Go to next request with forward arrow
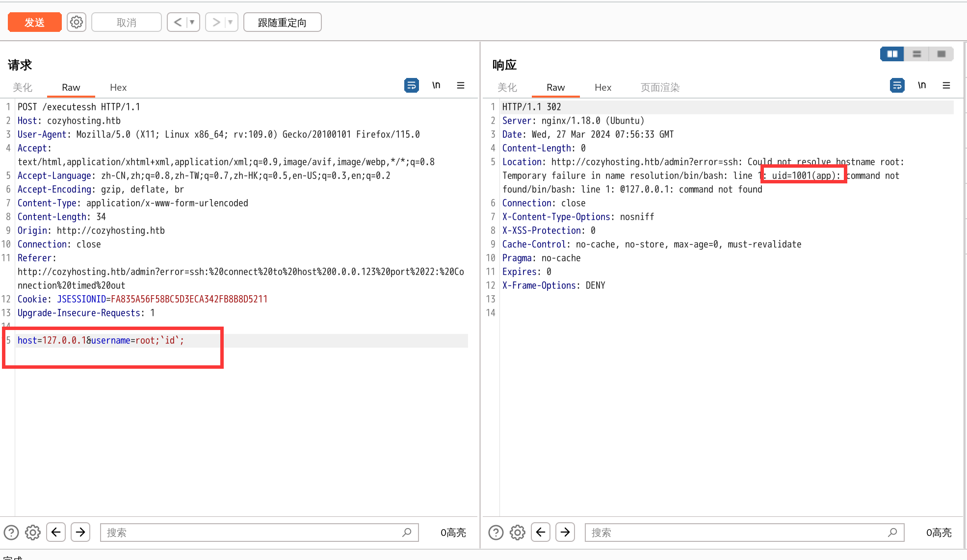 coord(216,23)
